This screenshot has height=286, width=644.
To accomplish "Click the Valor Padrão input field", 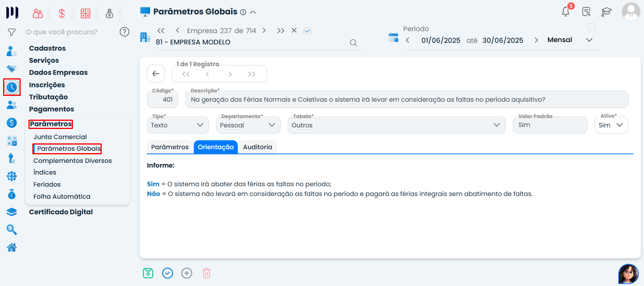I will pyautogui.click(x=550, y=125).
